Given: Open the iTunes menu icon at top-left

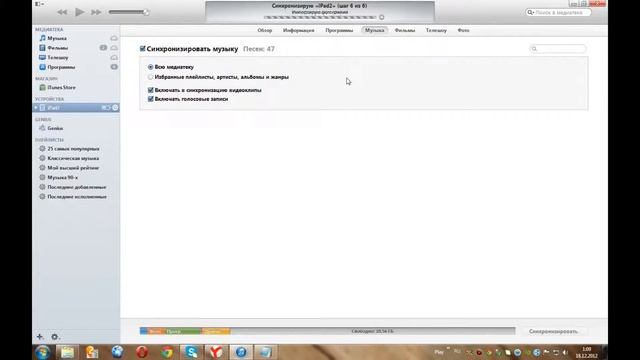Looking at the screenshot, I should coord(39,4).
